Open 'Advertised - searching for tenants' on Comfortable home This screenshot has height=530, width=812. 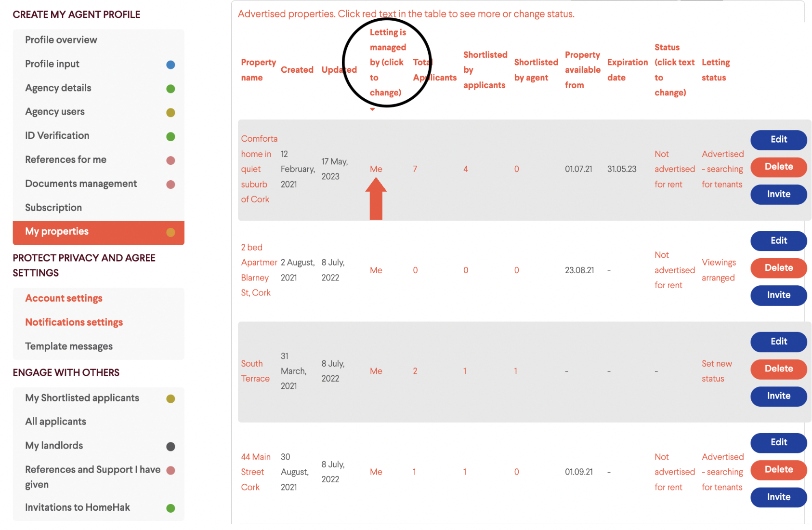(x=722, y=169)
